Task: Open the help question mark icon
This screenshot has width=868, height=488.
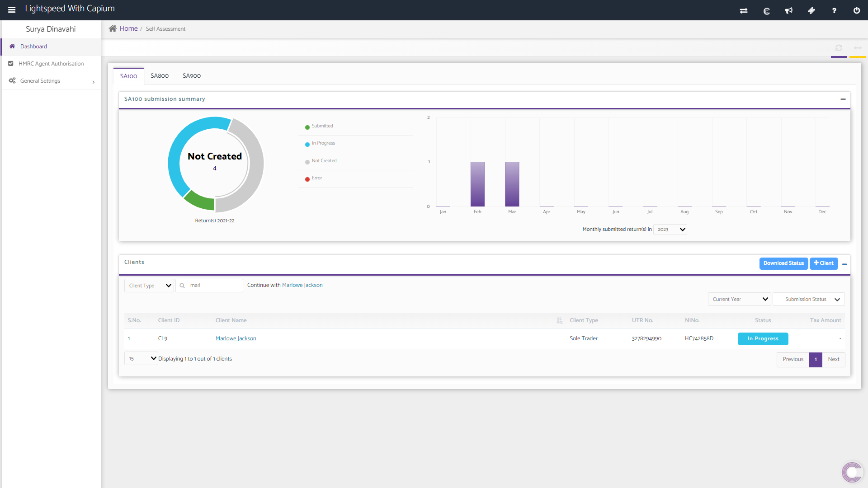Action: [x=834, y=10]
